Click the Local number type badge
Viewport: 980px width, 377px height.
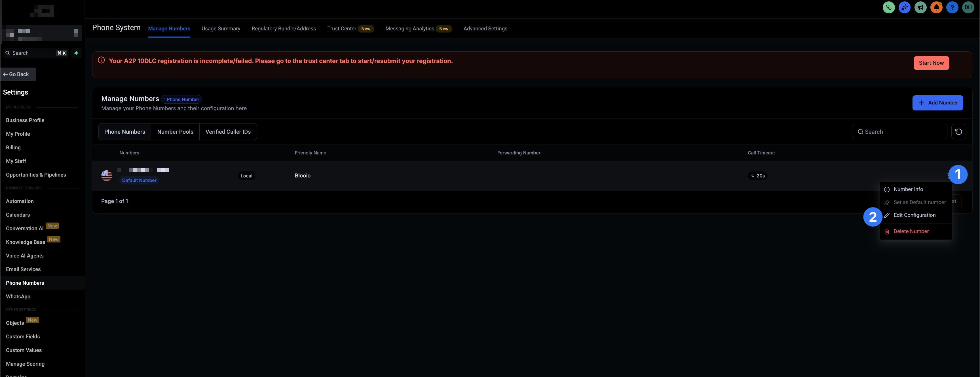click(x=246, y=176)
